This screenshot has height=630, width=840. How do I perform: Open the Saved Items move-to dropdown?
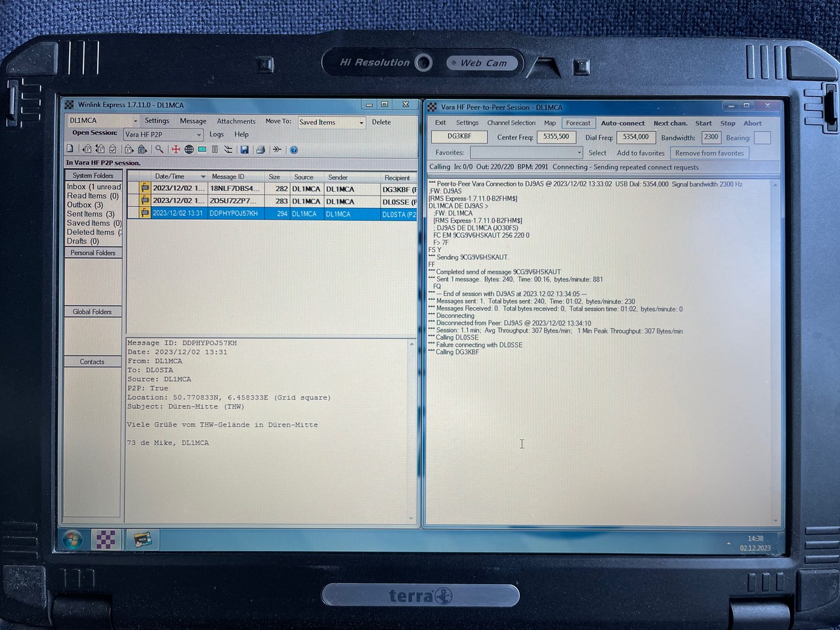coord(361,123)
